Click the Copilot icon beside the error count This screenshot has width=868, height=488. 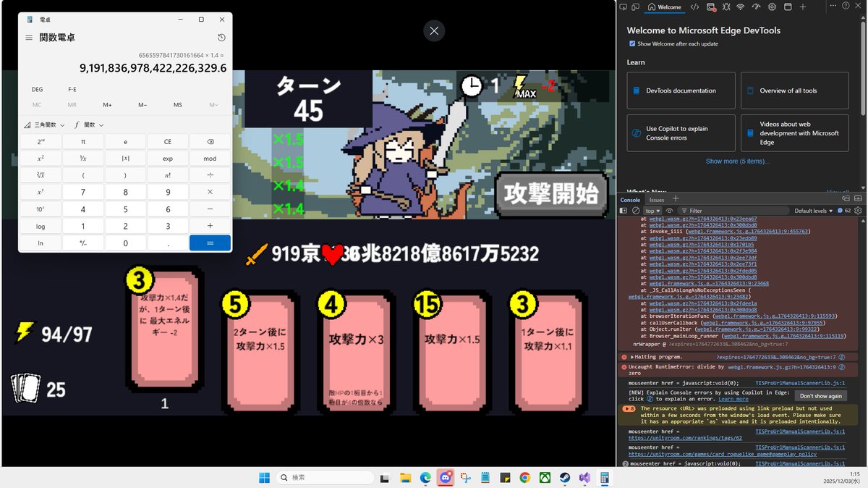[841, 210]
